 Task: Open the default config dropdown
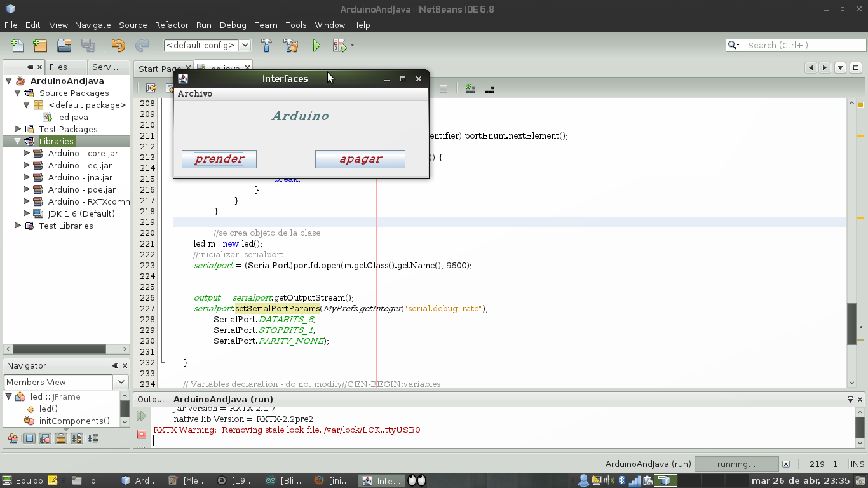tap(243, 45)
